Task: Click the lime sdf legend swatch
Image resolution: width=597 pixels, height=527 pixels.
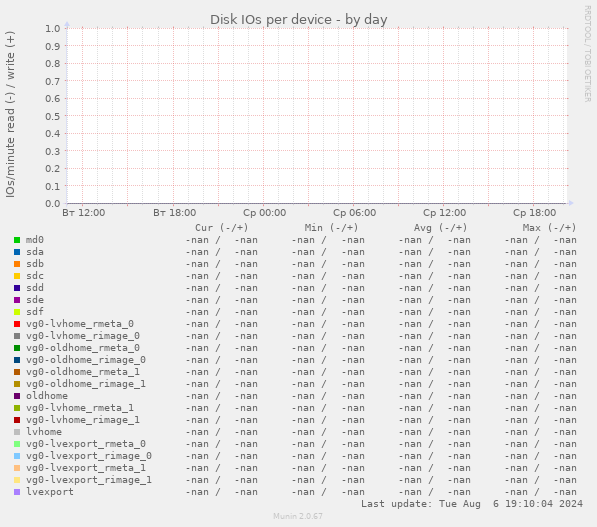Action: [x=17, y=312]
